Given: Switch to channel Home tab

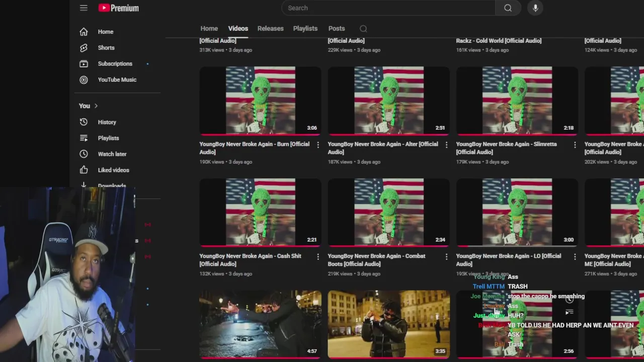Looking at the screenshot, I should point(209,29).
